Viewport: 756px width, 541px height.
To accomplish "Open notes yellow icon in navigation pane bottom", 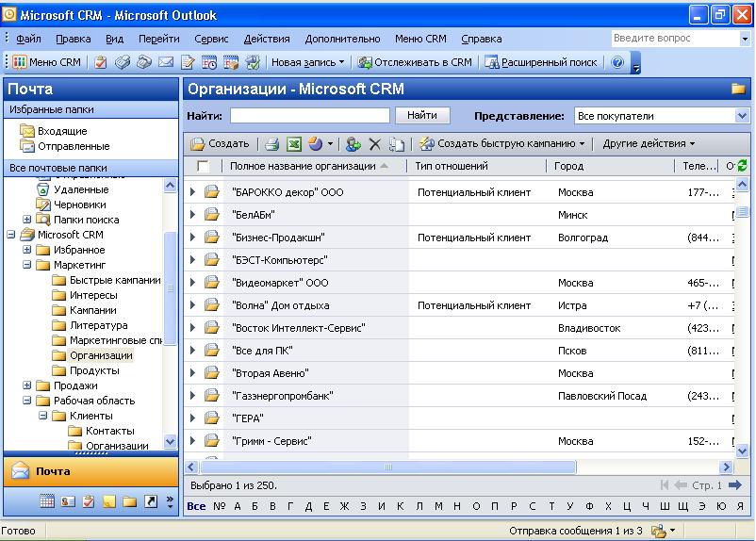I will (109, 501).
